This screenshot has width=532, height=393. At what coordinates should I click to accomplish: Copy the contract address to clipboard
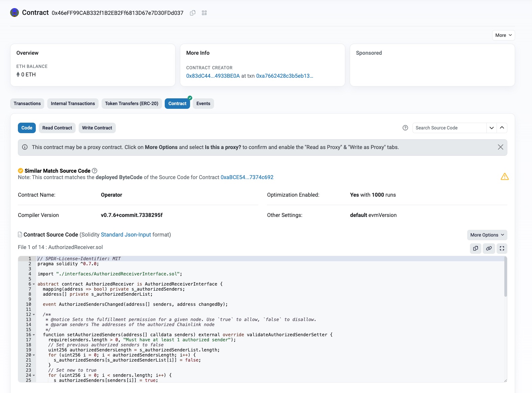(x=193, y=13)
